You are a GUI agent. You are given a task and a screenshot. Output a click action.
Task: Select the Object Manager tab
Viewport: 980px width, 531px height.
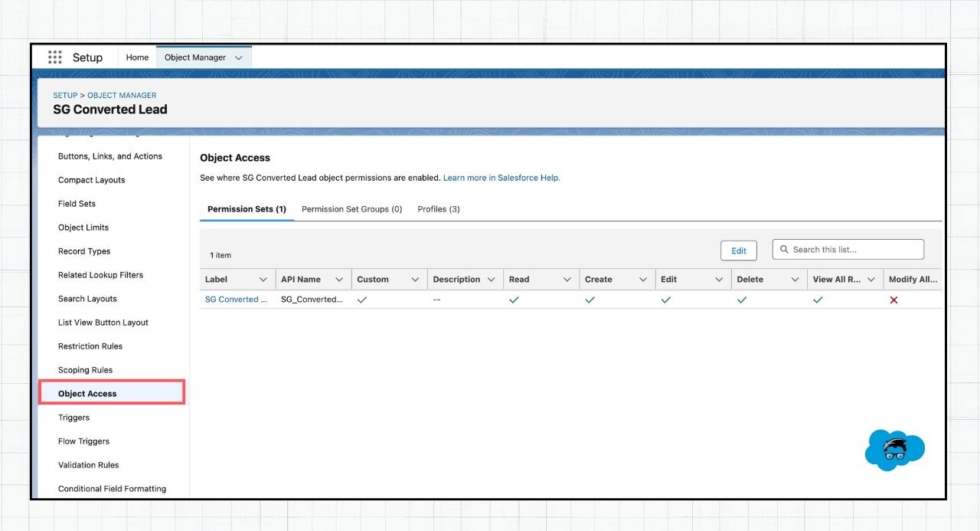coord(195,57)
